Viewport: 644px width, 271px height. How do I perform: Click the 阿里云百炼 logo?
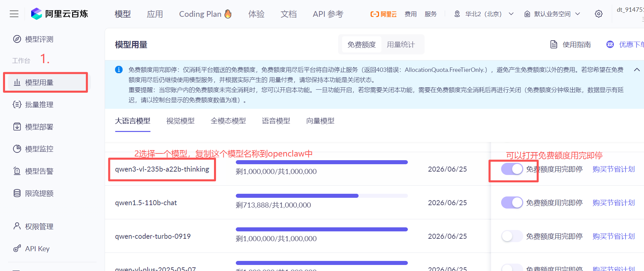coord(59,14)
